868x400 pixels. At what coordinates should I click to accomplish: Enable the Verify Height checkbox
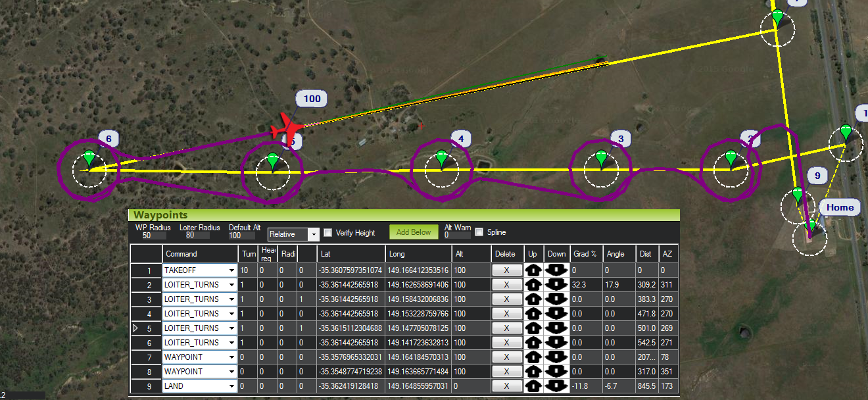[x=327, y=232]
